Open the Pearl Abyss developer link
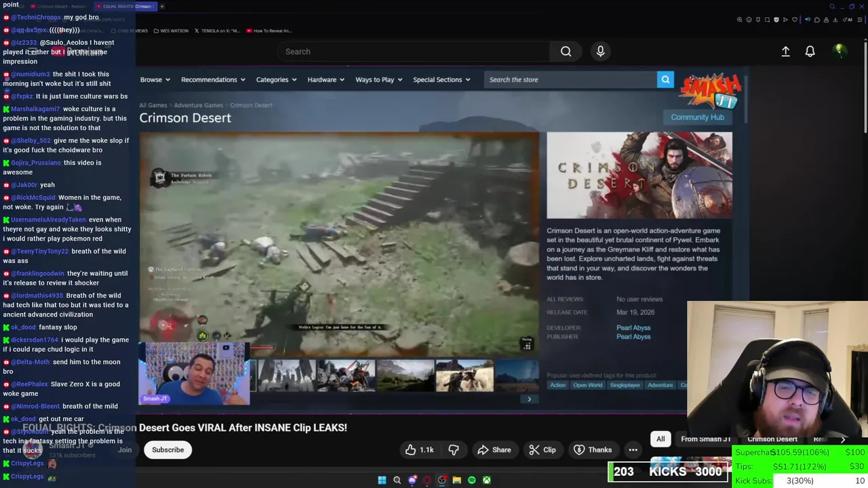The image size is (868, 488). point(633,327)
